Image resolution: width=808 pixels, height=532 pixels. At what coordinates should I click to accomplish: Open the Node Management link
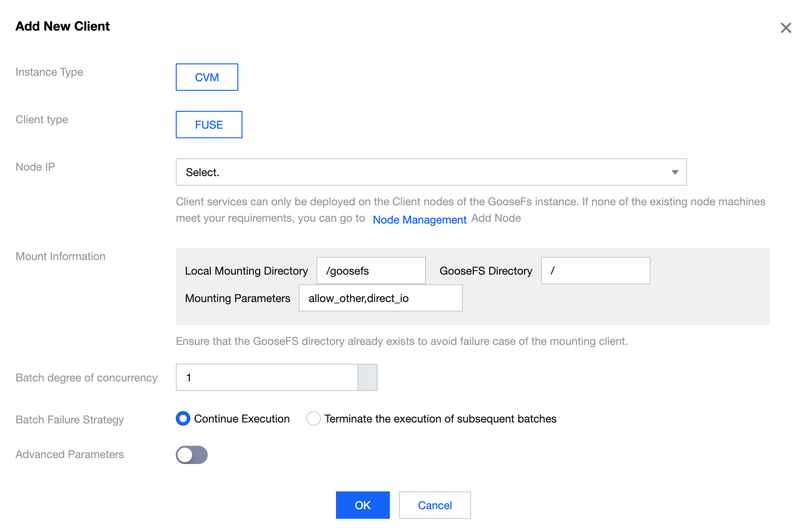point(419,219)
